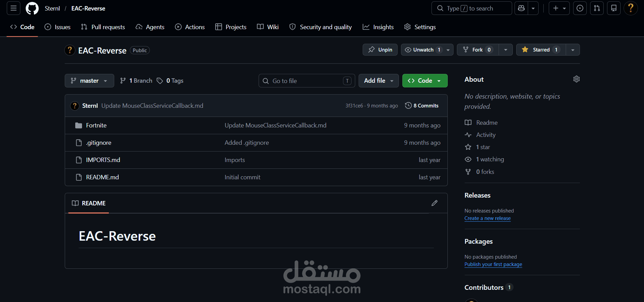Open commit hash 3f31ce6
This screenshot has width=644, height=302.
click(x=354, y=106)
